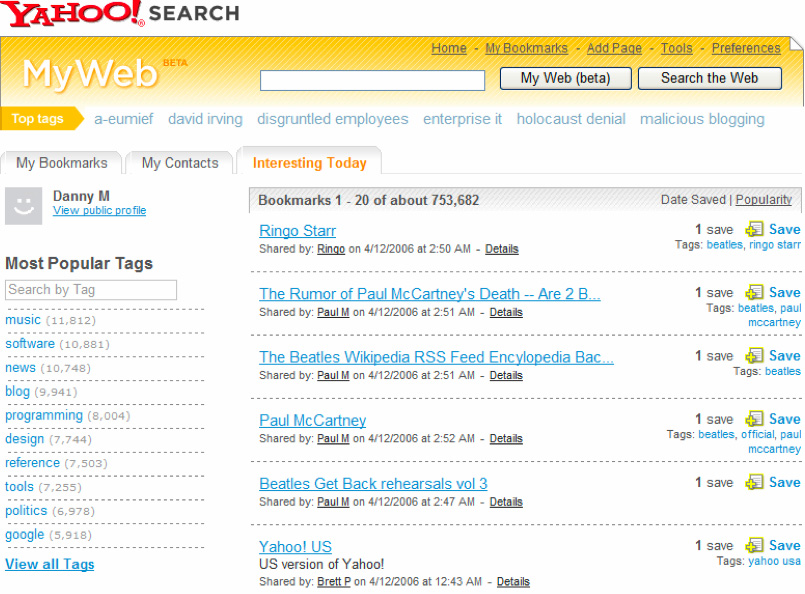
Task: Go to Home in the top navigation
Action: click(449, 48)
